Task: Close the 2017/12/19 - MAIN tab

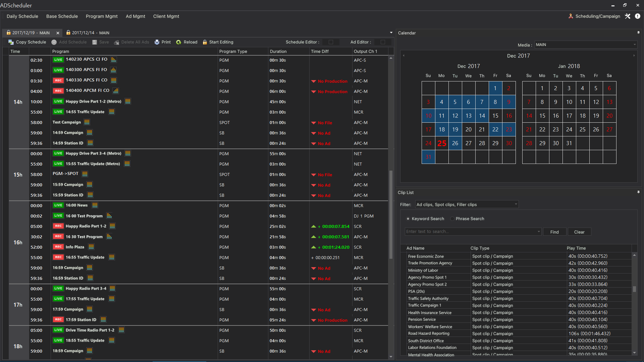Action: pyautogui.click(x=58, y=33)
